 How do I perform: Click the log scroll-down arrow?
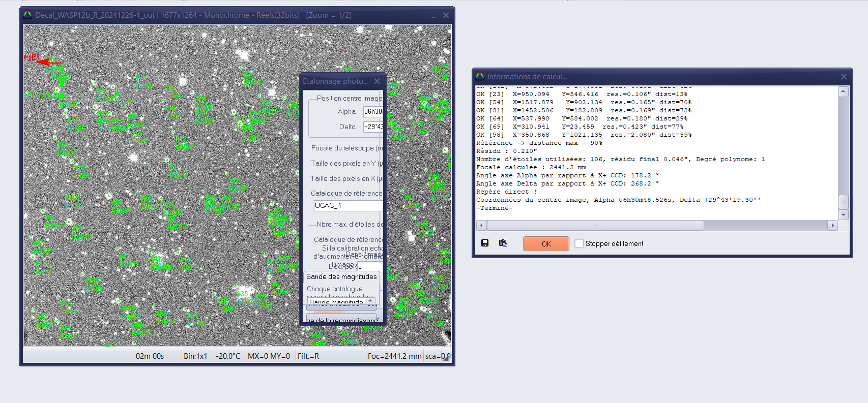[x=843, y=215]
